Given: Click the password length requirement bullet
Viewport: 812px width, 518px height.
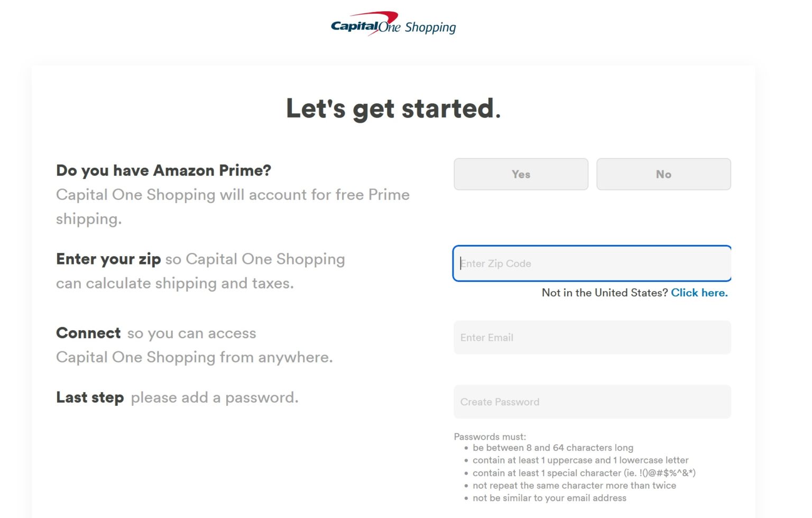Looking at the screenshot, I should point(553,448).
